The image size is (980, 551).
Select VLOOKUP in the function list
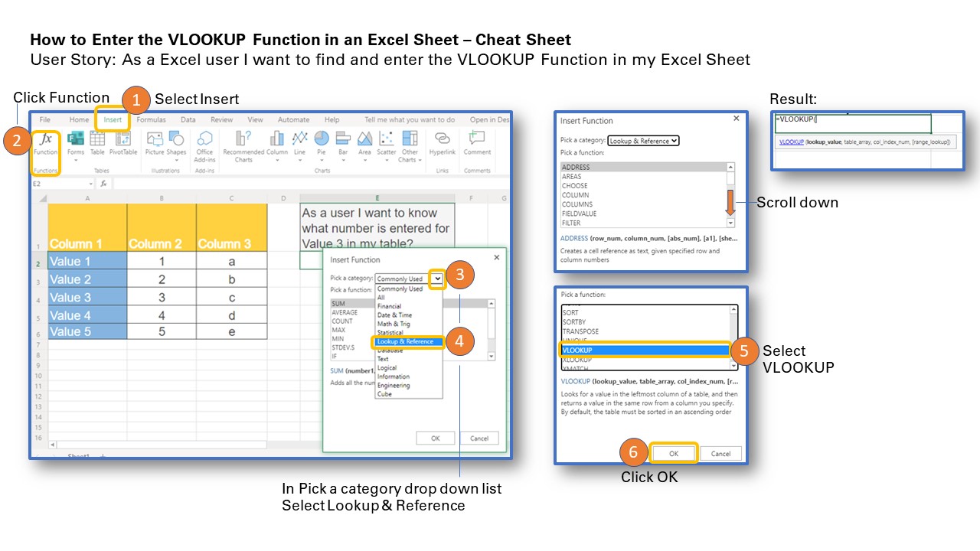[x=645, y=350]
